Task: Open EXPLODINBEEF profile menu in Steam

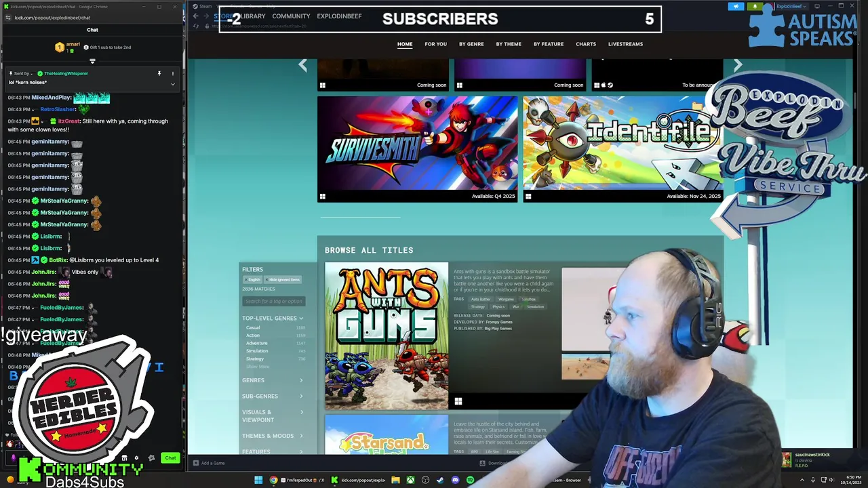Action: tap(339, 16)
